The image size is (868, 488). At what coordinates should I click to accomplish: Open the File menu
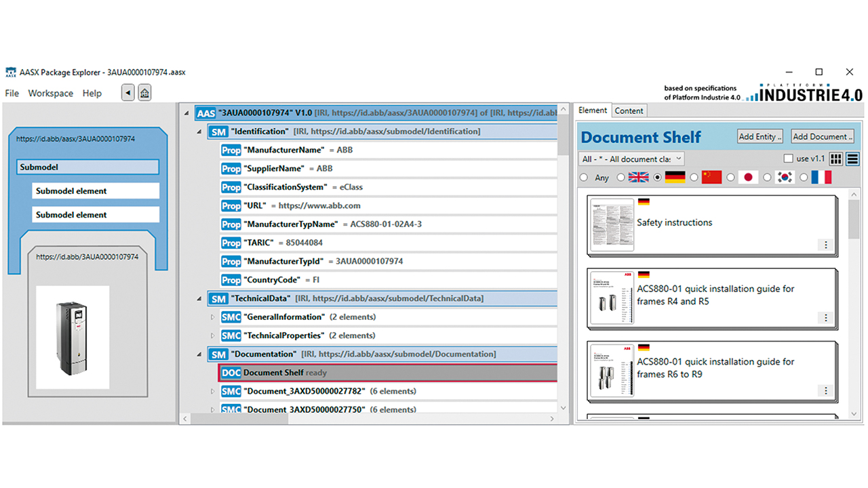click(12, 94)
